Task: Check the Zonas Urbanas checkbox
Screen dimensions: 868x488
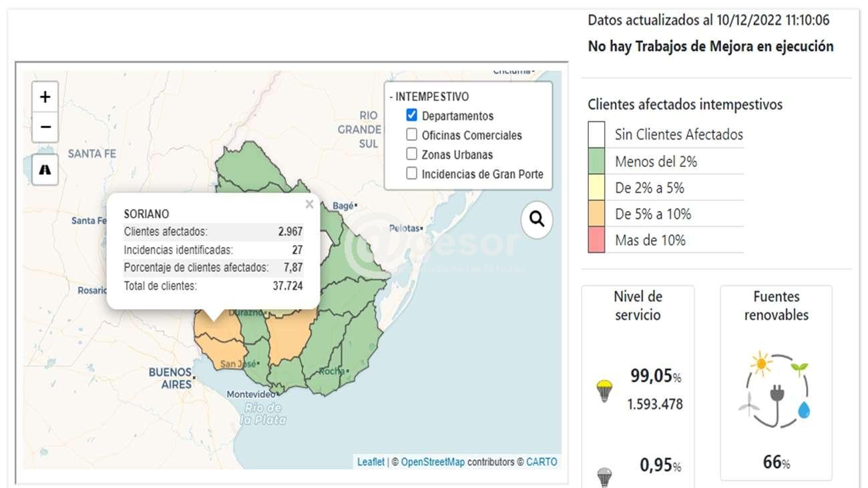Action: click(411, 154)
